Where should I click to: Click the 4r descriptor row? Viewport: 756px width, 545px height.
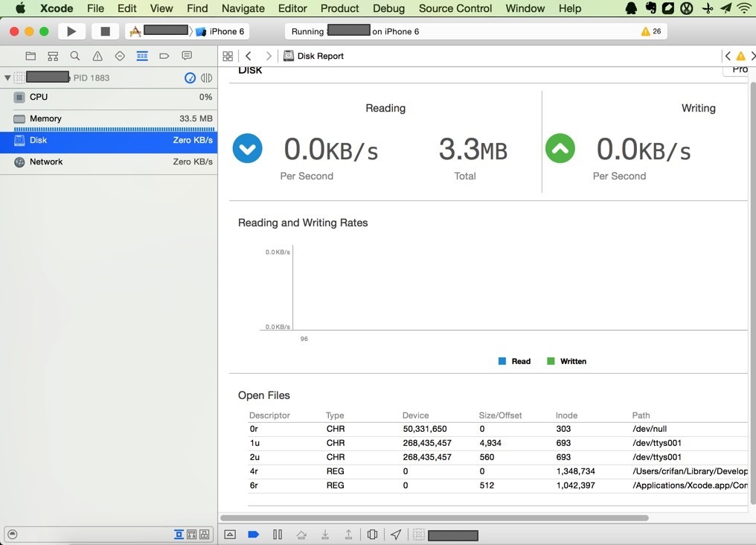click(x=498, y=471)
